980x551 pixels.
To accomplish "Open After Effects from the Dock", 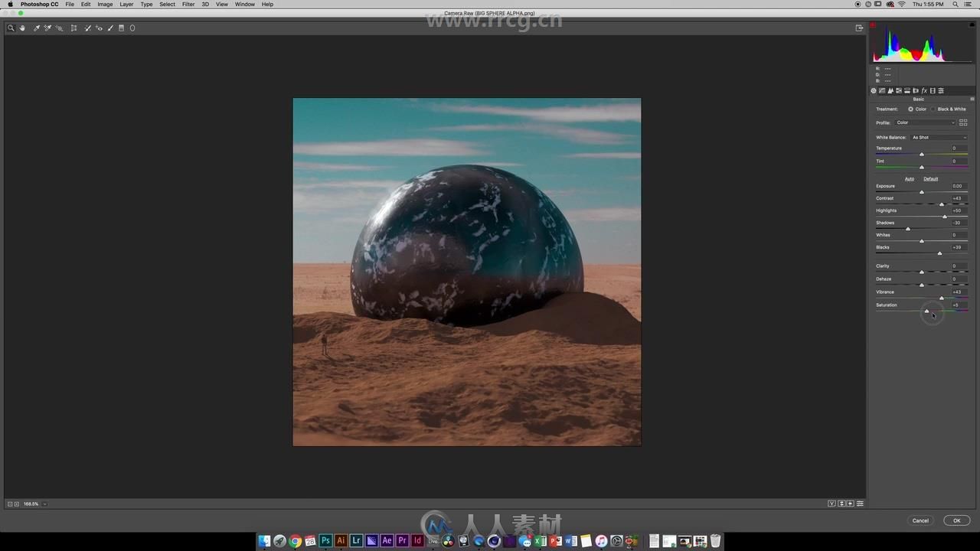I will tap(387, 541).
